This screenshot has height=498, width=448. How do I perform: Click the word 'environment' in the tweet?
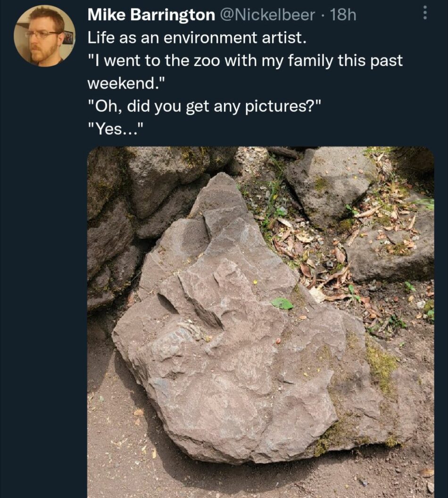(210, 37)
